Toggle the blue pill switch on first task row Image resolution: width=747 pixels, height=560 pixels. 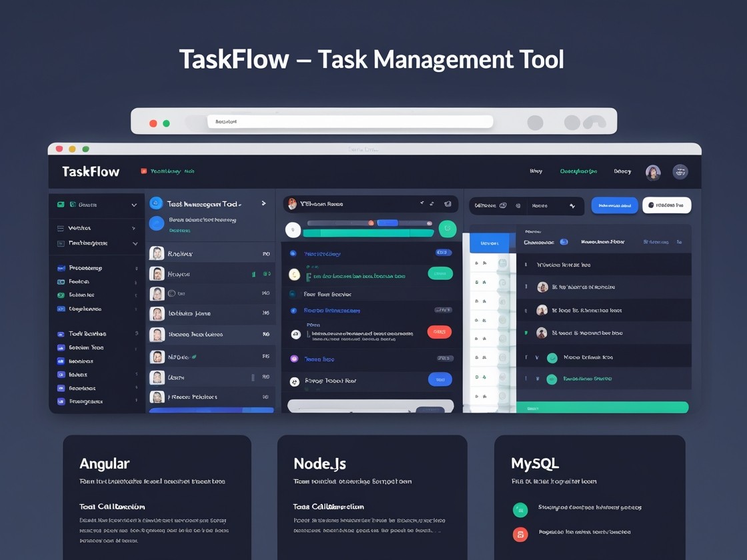443,253
